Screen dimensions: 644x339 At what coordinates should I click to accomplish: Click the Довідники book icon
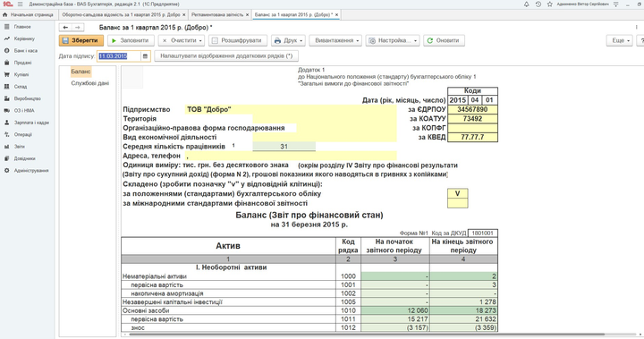pyautogui.click(x=6, y=158)
